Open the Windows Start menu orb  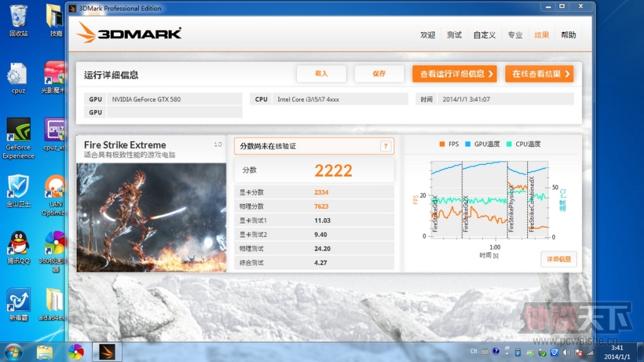pyautogui.click(x=13, y=352)
